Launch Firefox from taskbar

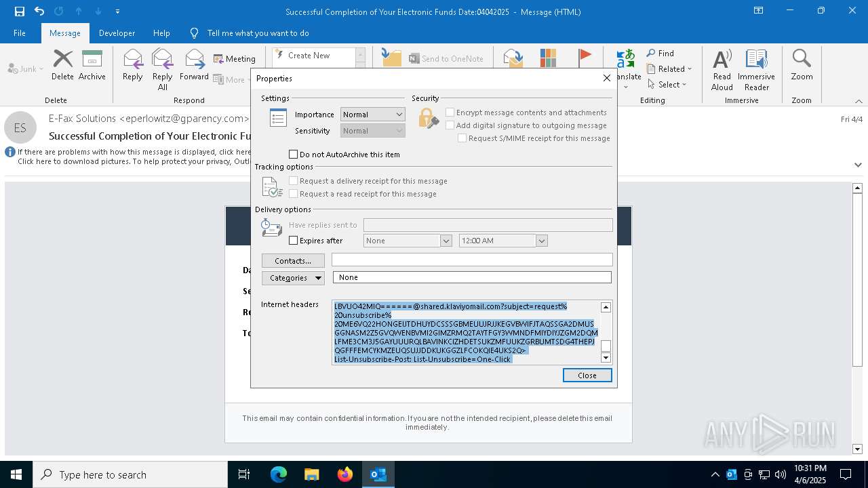345,474
